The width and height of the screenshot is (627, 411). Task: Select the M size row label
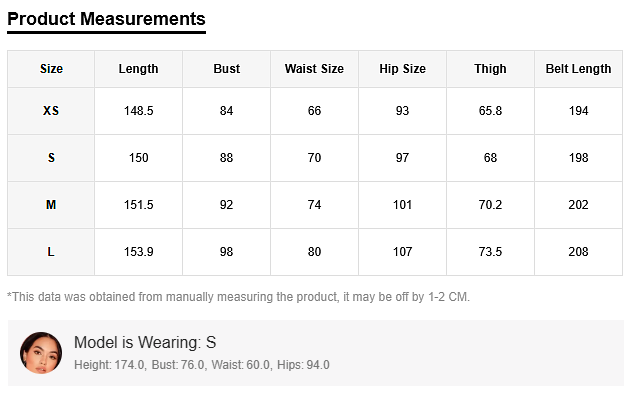coord(51,205)
